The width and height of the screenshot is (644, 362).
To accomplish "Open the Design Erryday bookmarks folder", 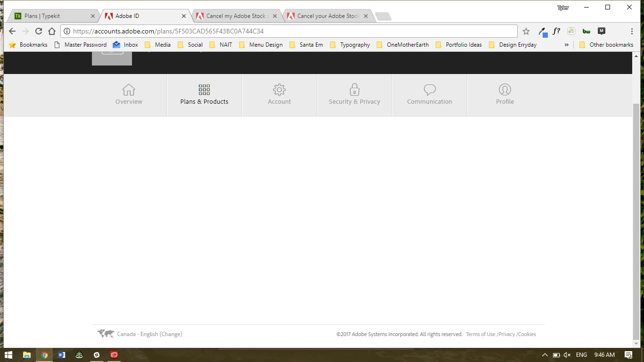I will 512,45.
